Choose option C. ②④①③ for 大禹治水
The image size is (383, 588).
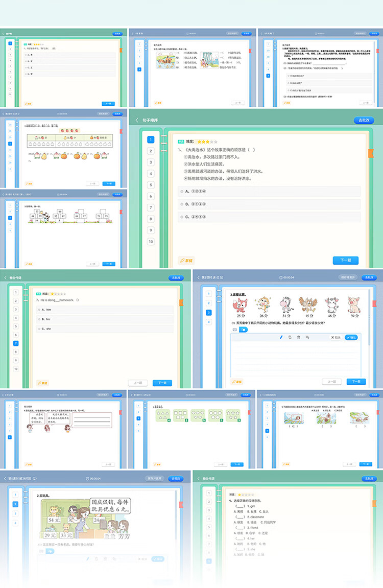coord(269,217)
